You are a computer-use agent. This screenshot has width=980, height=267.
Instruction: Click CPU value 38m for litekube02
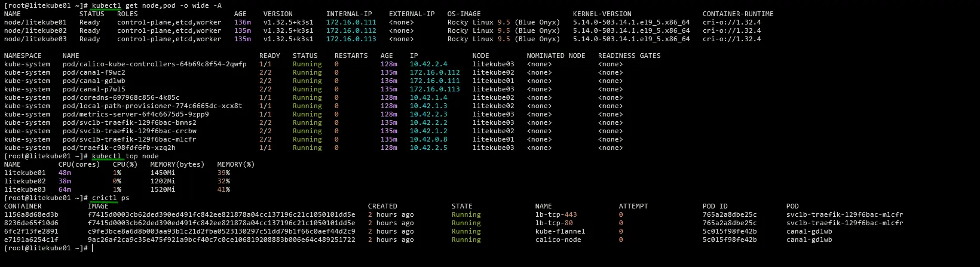coord(65,181)
